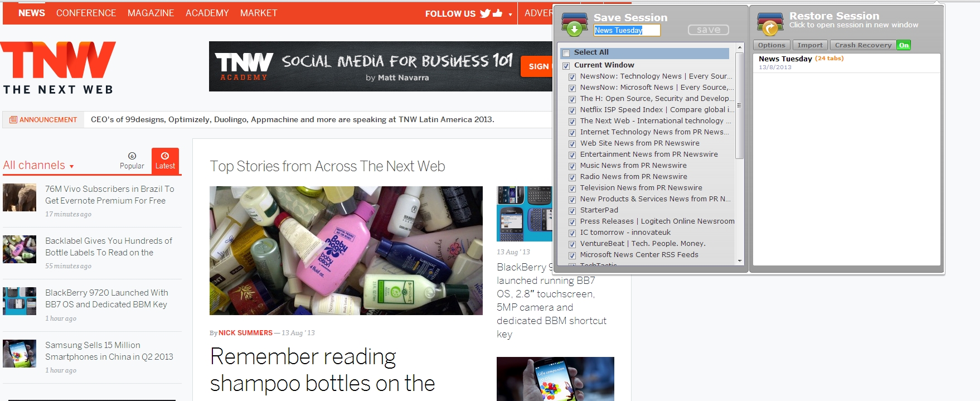Image resolution: width=980 pixels, height=401 pixels.
Task: Open Backlabel story thumbnail in sidebar
Action: tap(20, 249)
